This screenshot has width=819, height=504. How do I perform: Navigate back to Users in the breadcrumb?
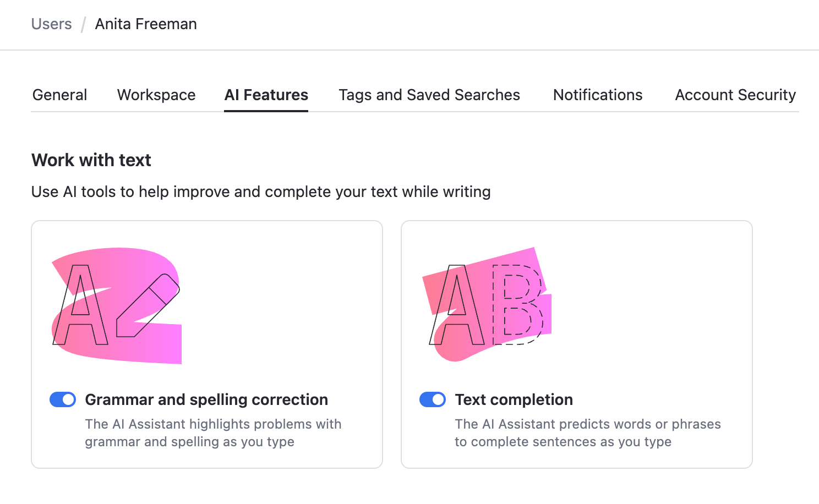coord(52,24)
